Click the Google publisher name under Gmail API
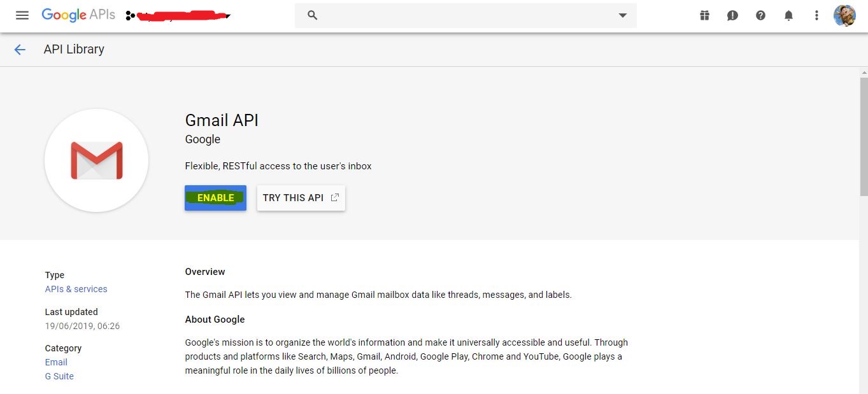 pos(203,139)
